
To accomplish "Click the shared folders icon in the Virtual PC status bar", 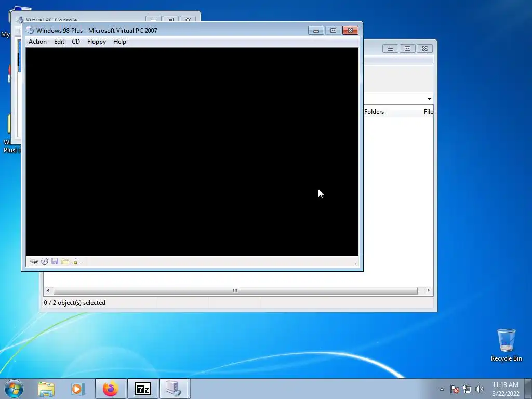I will [x=65, y=261].
